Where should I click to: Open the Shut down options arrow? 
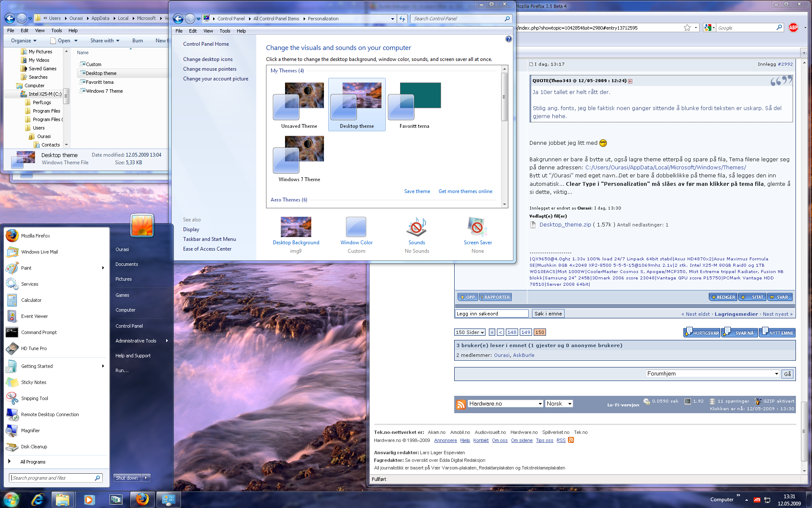(146, 478)
